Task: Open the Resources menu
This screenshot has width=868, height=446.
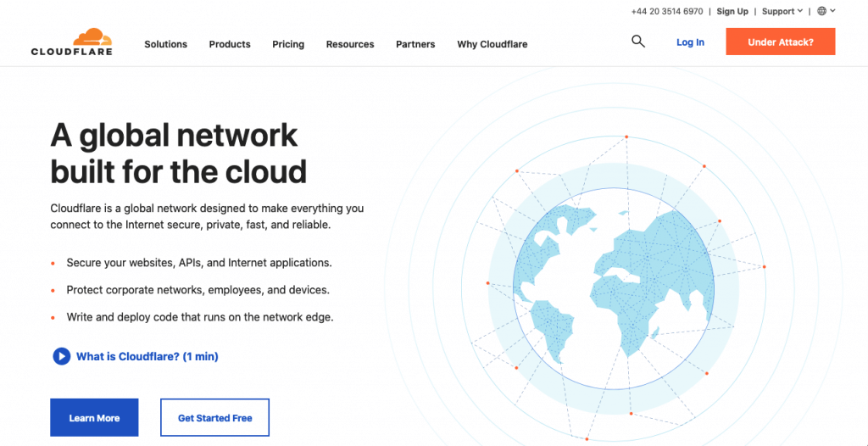Action: 350,44
